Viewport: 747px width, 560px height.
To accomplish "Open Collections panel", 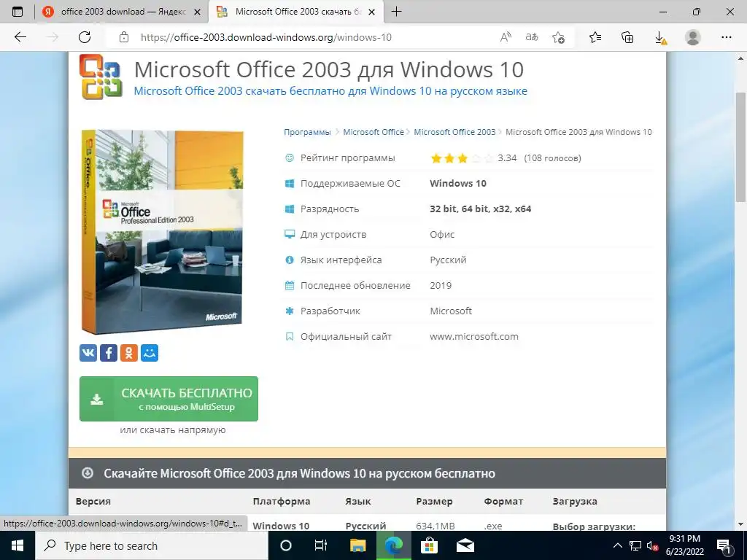I will (x=627, y=37).
